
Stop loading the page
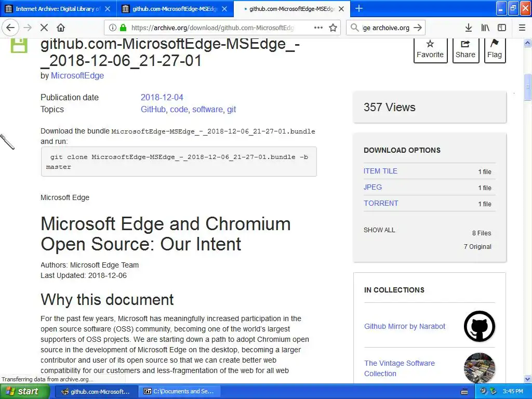[x=44, y=28]
